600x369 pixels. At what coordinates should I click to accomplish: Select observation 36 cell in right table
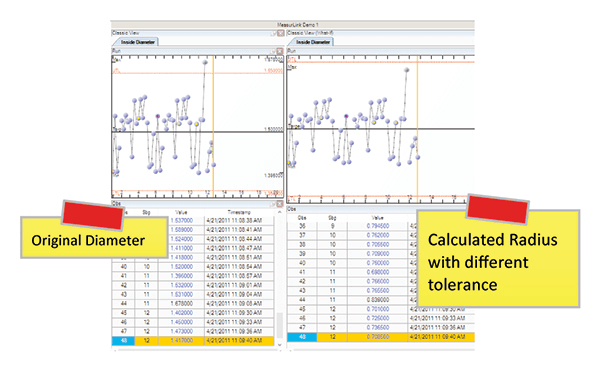click(302, 226)
